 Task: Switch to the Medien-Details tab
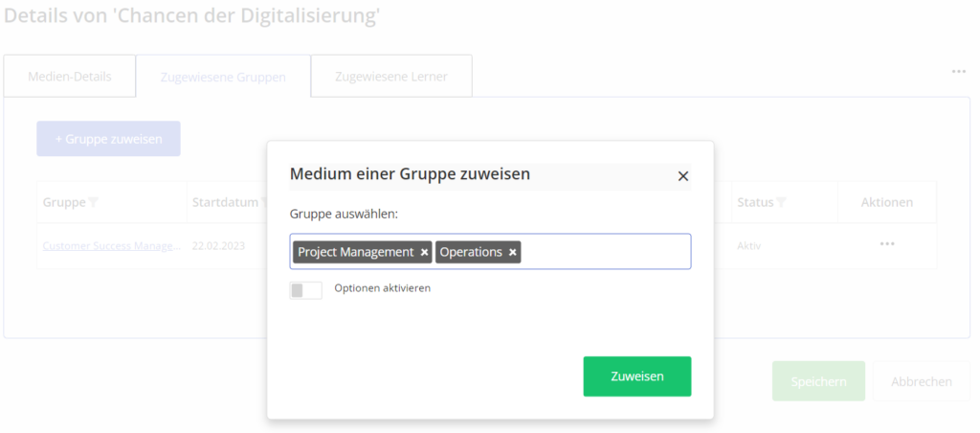[x=70, y=77]
